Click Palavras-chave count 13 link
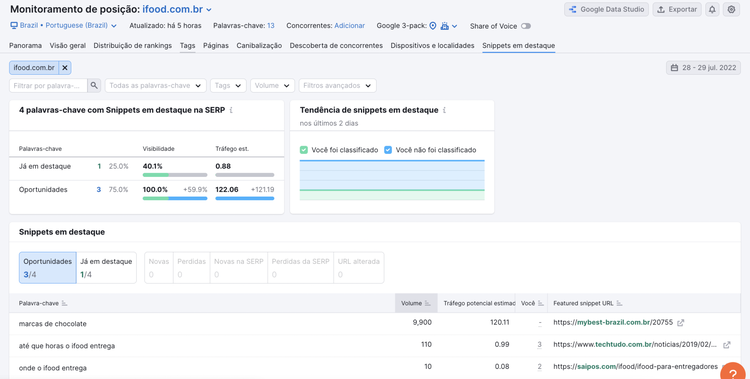Viewport: 750px width, 379px height. (271, 26)
